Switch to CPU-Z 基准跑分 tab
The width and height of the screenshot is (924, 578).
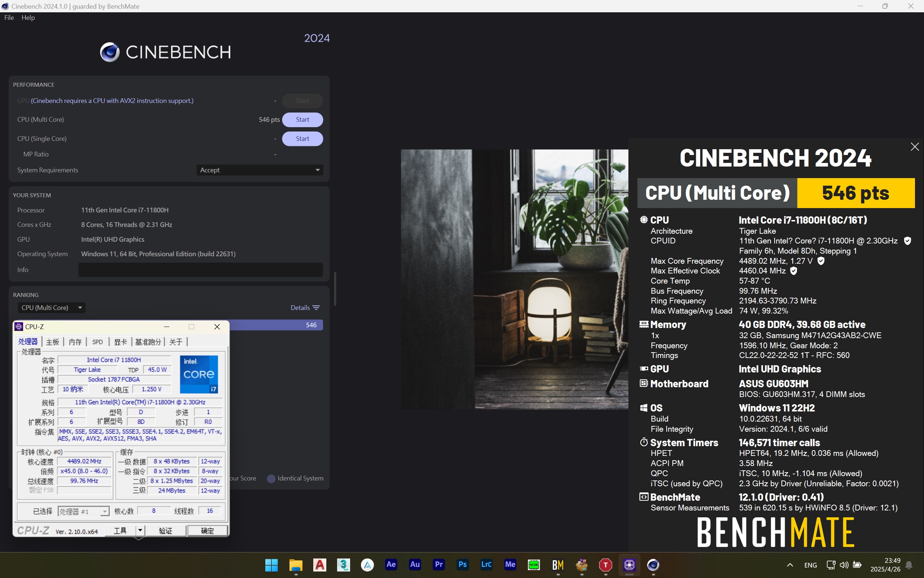point(148,342)
